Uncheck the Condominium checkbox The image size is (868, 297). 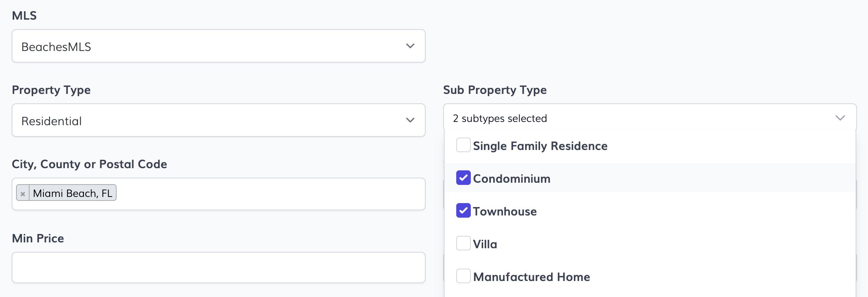(463, 178)
